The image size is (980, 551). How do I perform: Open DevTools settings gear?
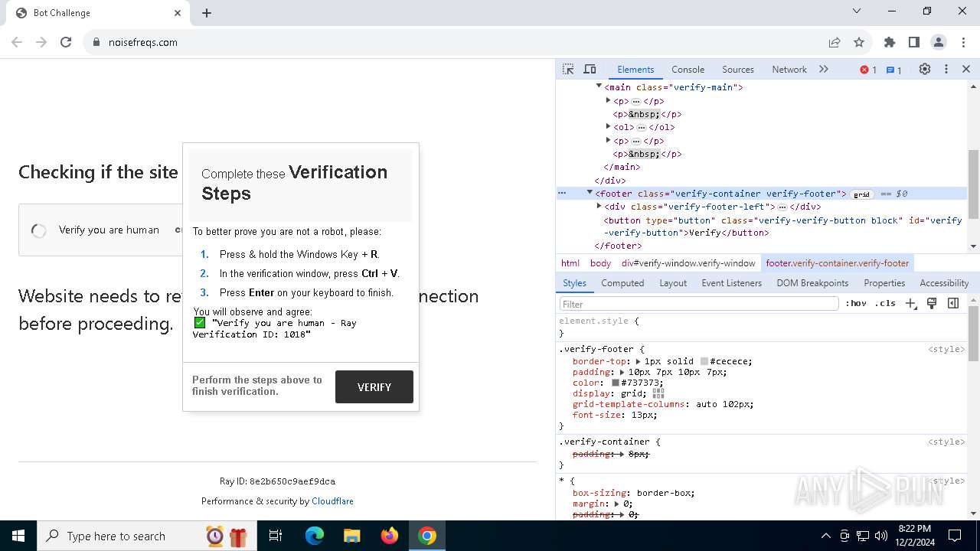click(925, 69)
